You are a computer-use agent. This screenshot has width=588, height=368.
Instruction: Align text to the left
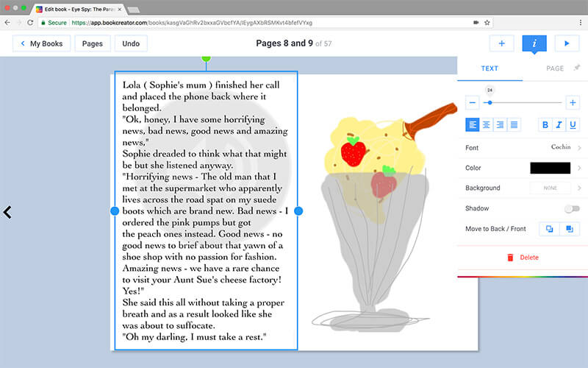point(473,124)
